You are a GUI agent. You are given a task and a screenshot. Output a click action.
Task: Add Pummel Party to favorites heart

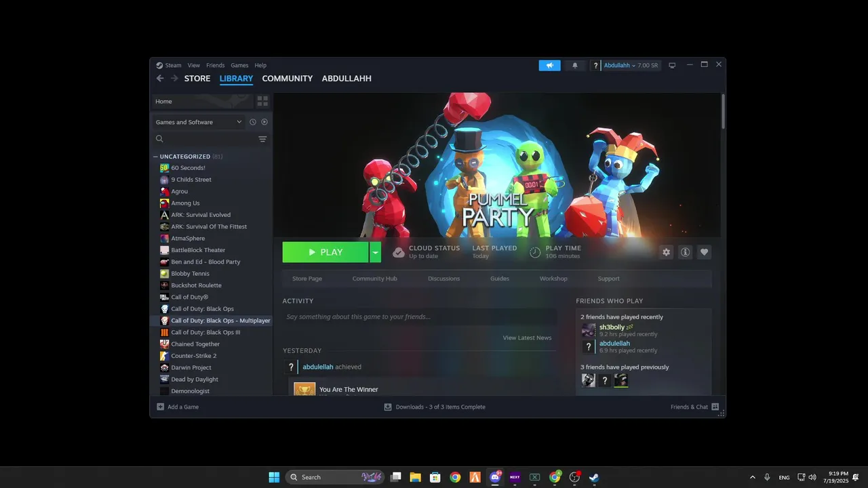(704, 252)
